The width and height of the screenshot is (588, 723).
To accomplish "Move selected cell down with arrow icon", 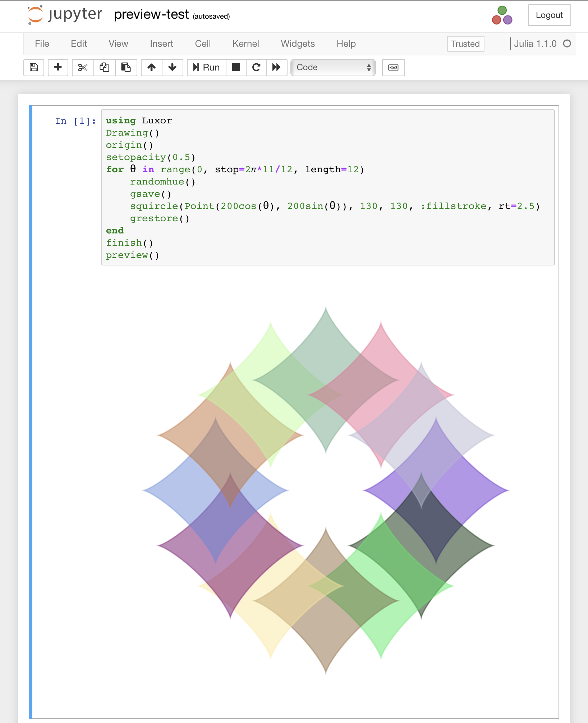I will (x=173, y=67).
